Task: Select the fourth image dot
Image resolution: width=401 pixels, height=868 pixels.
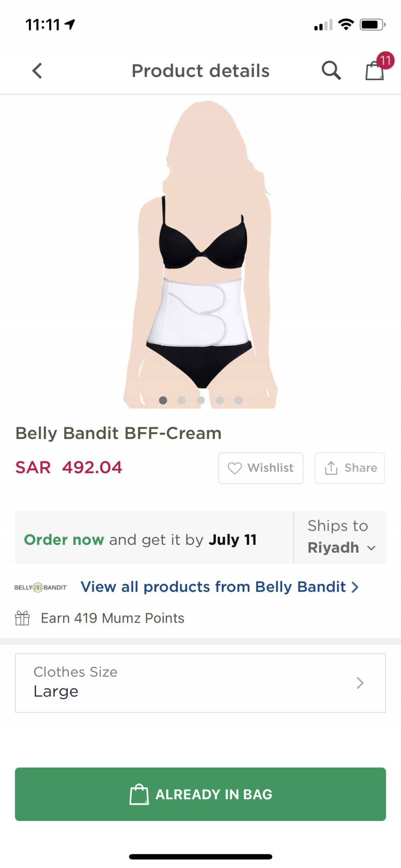Action: (220, 400)
